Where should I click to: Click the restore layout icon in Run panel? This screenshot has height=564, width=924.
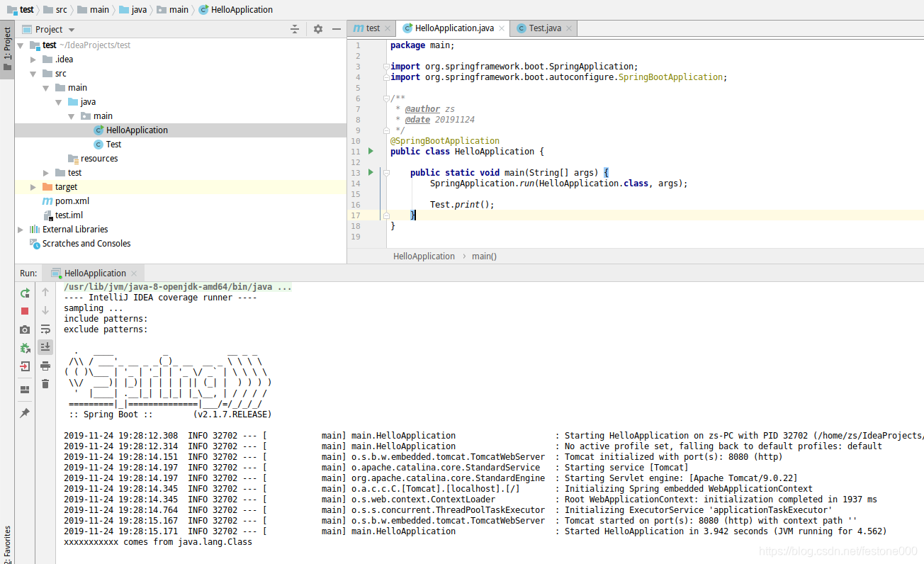(x=25, y=390)
